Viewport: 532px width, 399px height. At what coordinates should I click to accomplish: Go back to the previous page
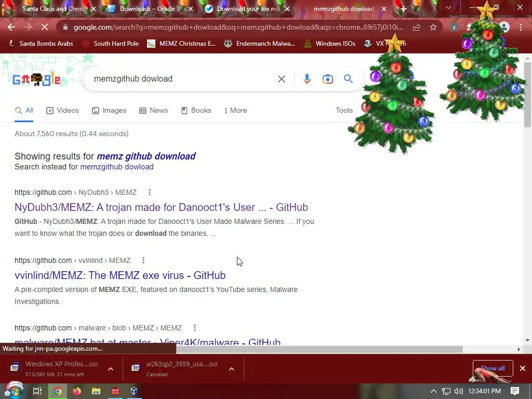(x=11, y=27)
